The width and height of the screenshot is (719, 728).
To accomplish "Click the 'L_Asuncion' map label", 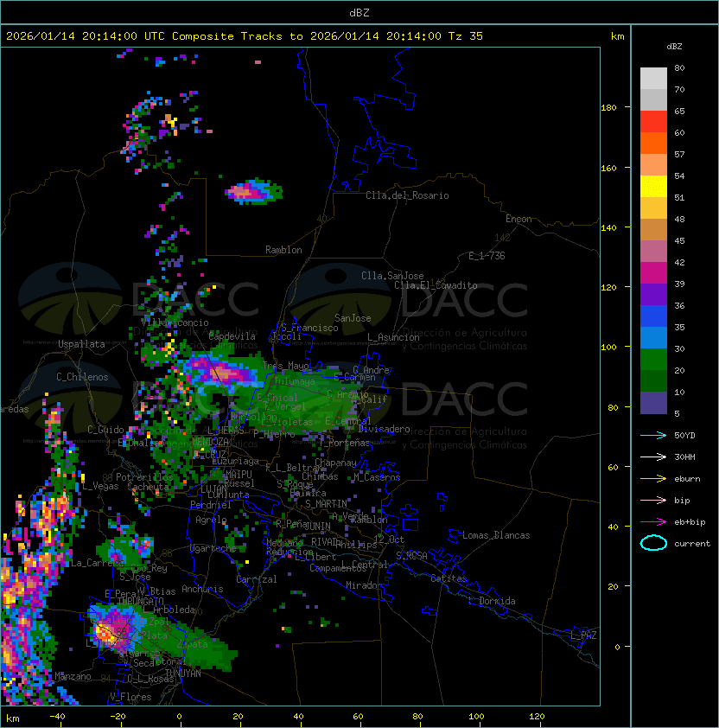I will coord(393,337).
